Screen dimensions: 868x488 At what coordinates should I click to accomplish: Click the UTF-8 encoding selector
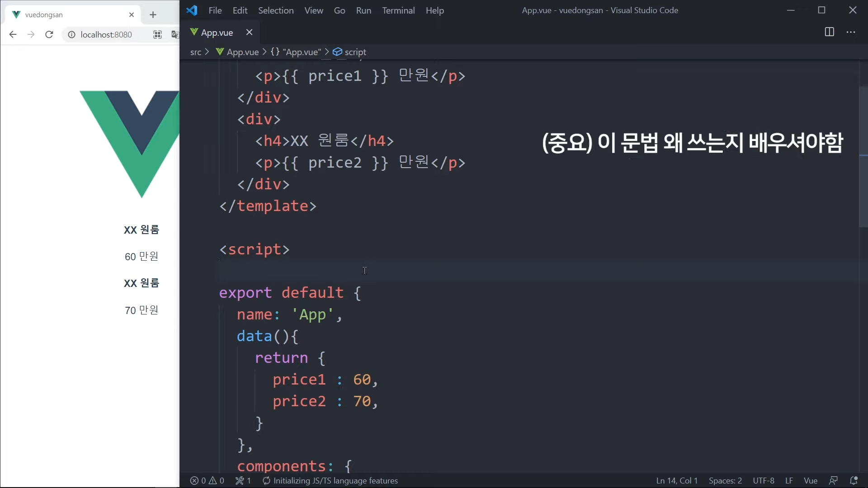coord(763,480)
